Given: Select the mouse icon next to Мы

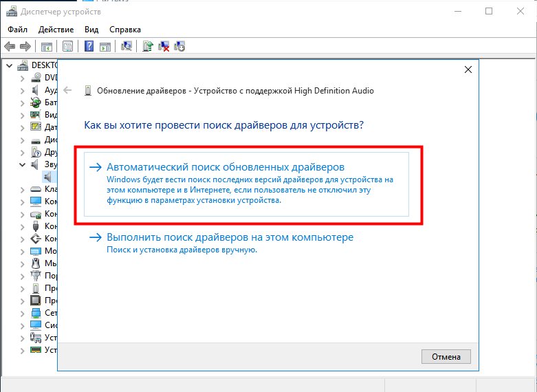Looking at the screenshot, I should pyautogui.click(x=36, y=263).
